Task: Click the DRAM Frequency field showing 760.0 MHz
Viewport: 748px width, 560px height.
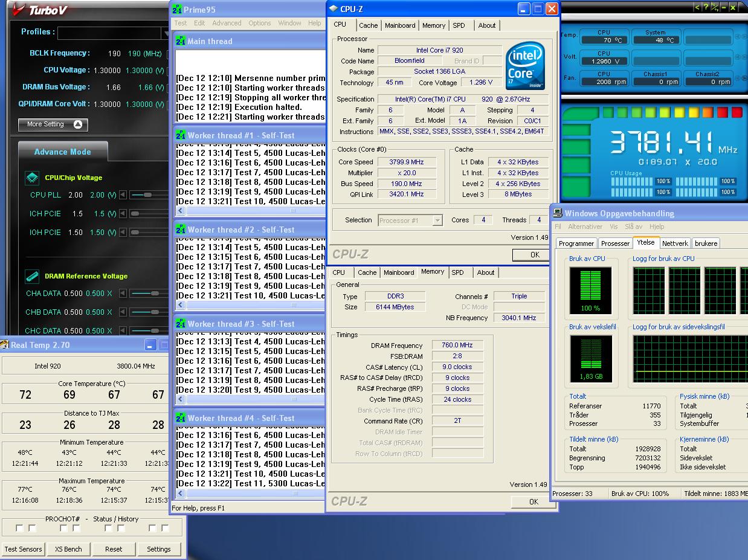Action: 457,346
